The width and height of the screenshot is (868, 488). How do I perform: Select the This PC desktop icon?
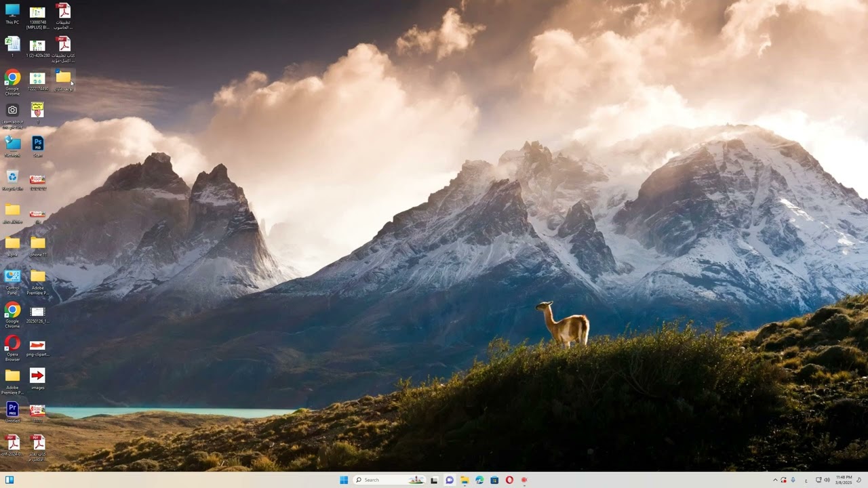[12, 14]
